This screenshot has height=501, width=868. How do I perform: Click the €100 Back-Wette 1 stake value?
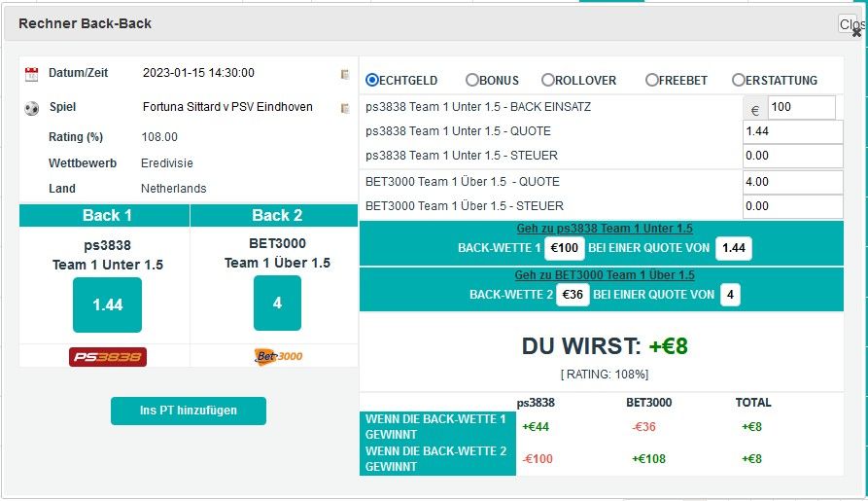pos(565,248)
